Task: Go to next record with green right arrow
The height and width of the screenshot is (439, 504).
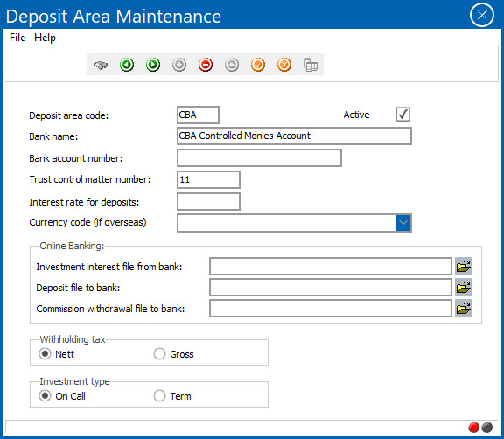Action: point(153,65)
